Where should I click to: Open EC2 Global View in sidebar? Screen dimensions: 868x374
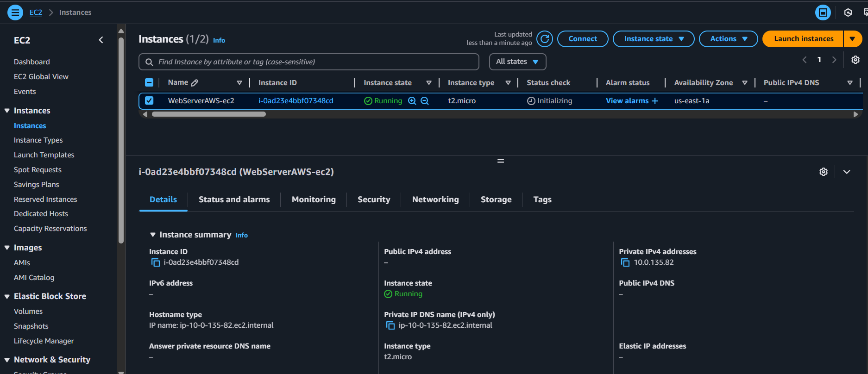(41, 77)
